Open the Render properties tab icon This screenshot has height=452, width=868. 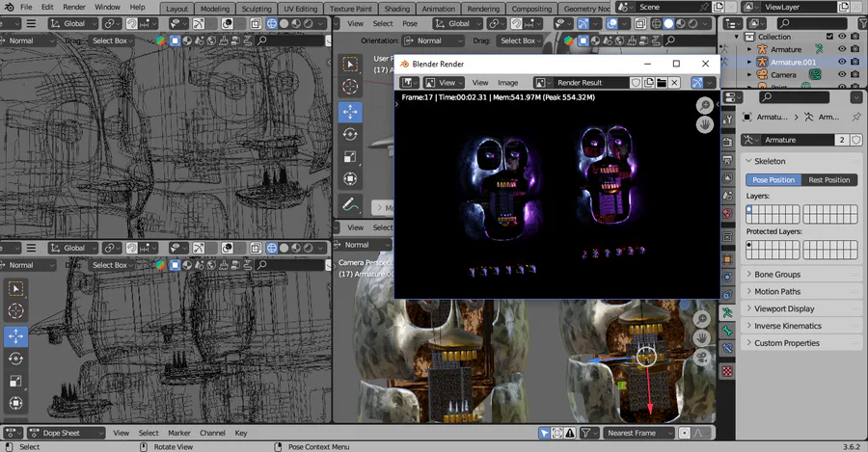click(727, 143)
